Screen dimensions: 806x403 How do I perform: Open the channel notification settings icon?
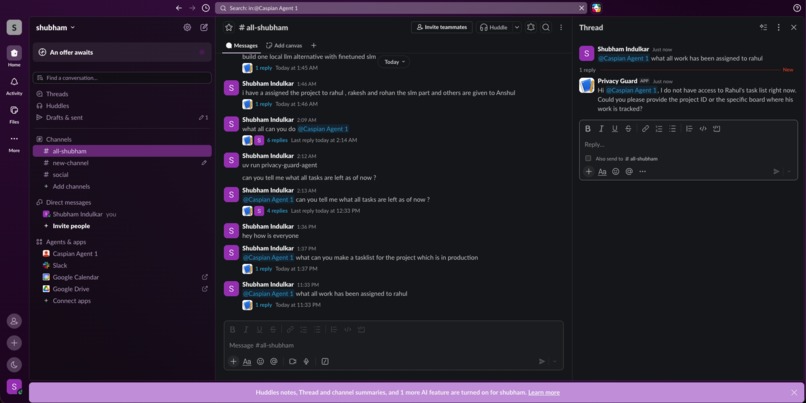coord(531,27)
